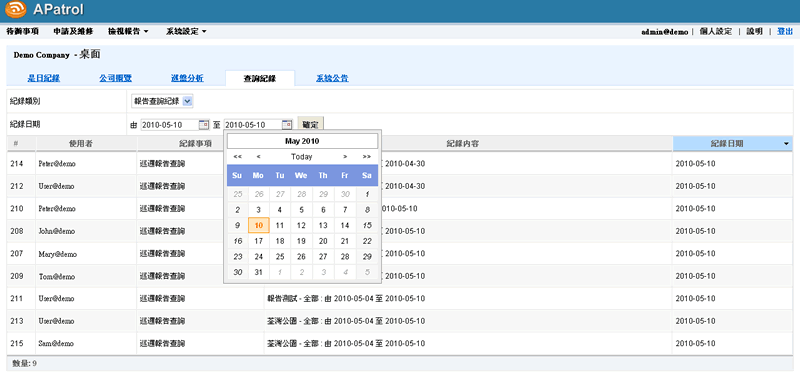Image resolution: width=800 pixels, height=375 pixels.
Task: Select greyed June 5 in calendar
Action: click(x=367, y=272)
